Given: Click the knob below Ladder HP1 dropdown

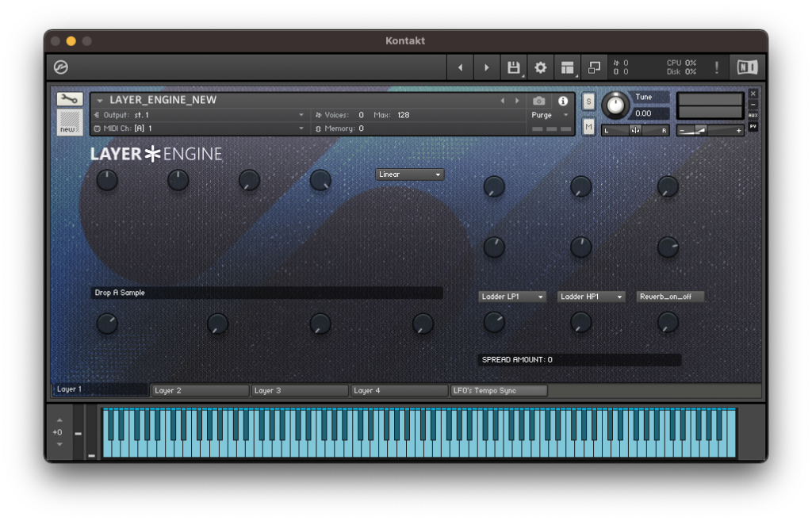Looking at the screenshot, I should point(581,322).
